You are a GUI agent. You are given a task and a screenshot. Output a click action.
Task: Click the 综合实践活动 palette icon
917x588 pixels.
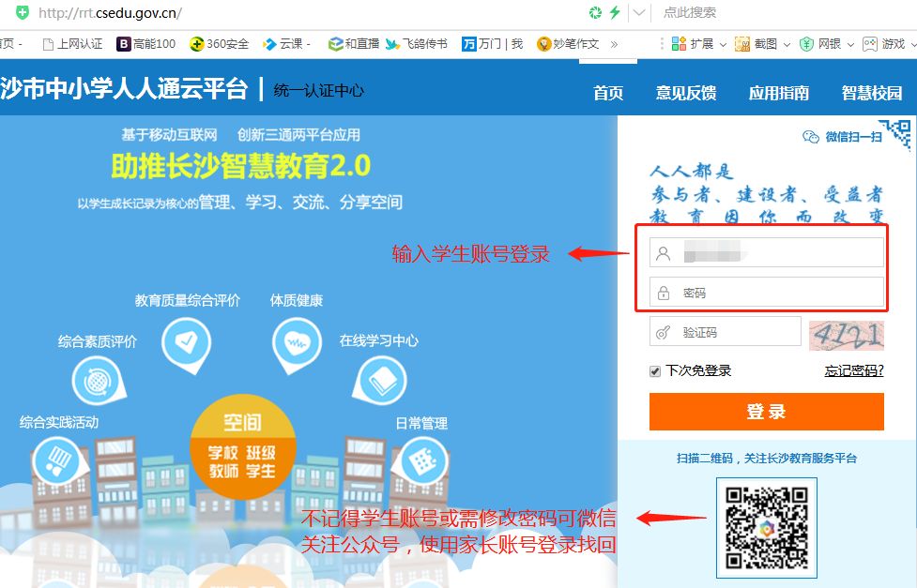[x=57, y=460]
